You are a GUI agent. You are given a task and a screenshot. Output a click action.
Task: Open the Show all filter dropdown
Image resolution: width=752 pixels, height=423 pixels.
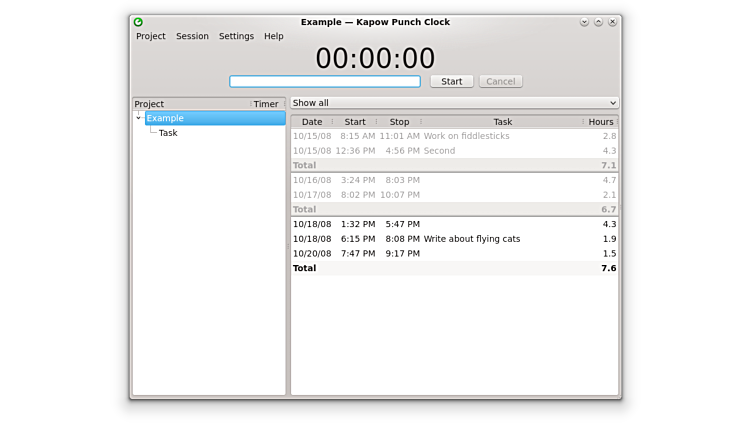[454, 103]
